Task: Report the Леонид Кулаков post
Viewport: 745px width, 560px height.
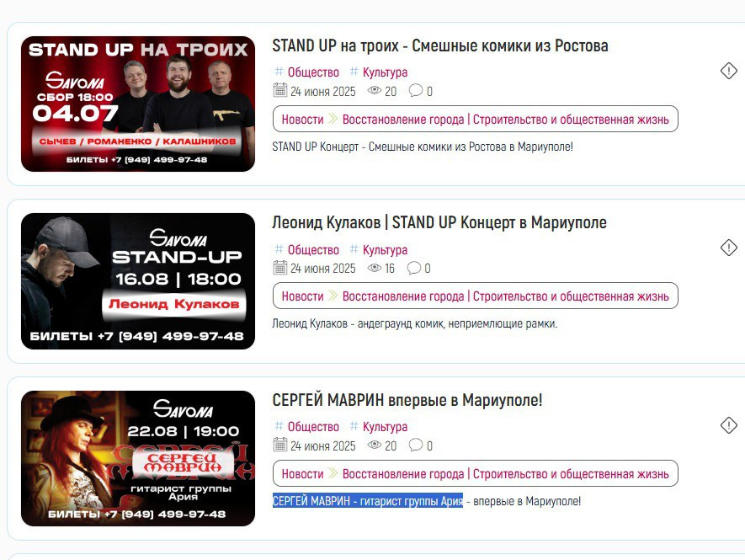Action: (728, 248)
